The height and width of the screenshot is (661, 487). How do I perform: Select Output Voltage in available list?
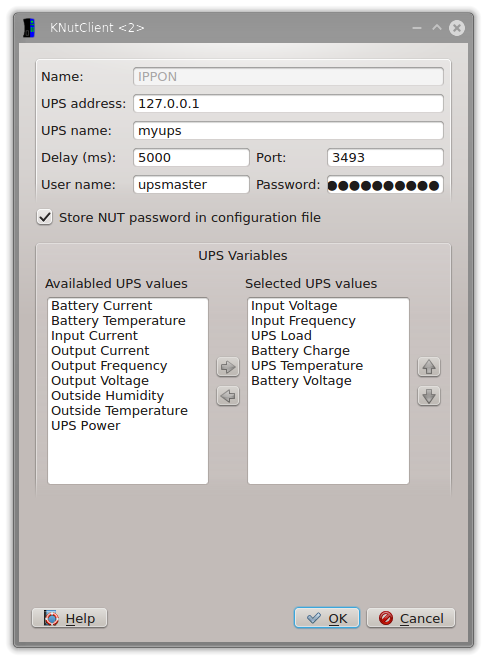pyautogui.click(x=128, y=381)
